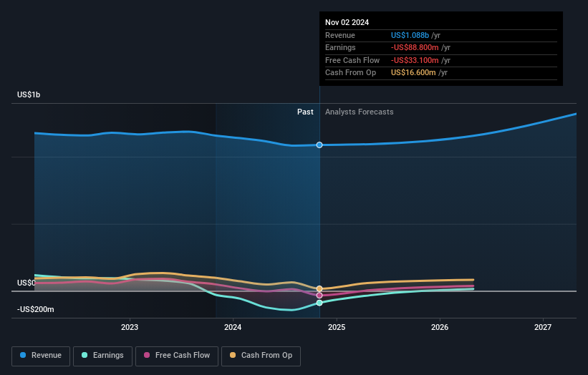Click the blue Revenue data point marker
This screenshot has width=588, height=375.
tap(319, 145)
